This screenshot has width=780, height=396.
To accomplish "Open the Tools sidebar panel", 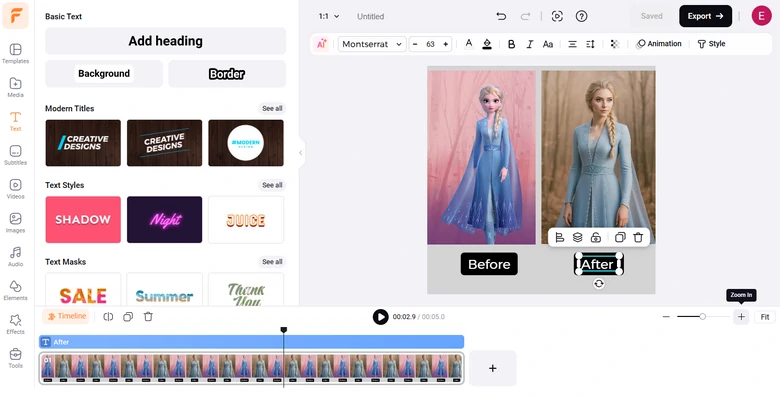I will pos(15,358).
